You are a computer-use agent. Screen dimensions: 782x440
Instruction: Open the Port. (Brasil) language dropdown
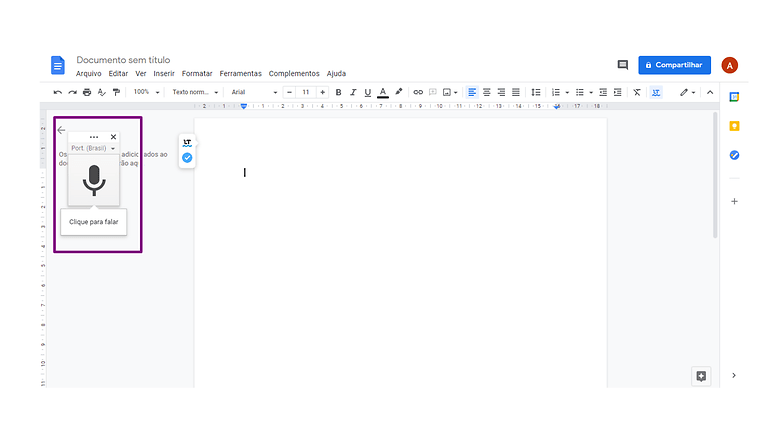[x=93, y=148]
